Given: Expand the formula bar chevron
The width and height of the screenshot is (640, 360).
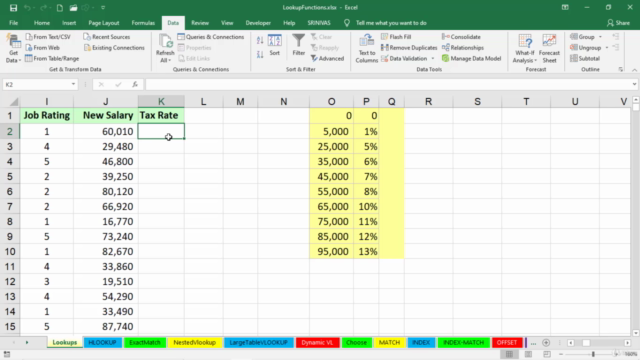Looking at the screenshot, I should (x=634, y=84).
